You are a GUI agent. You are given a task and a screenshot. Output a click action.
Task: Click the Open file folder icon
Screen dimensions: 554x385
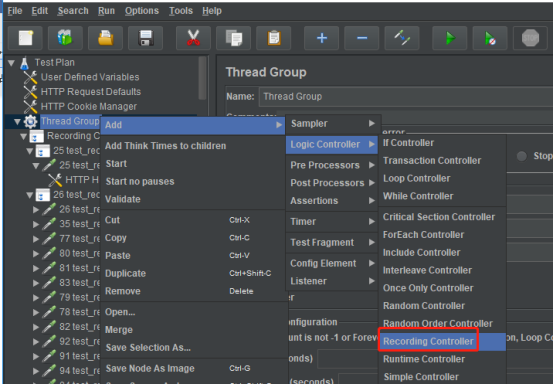coord(105,38)
